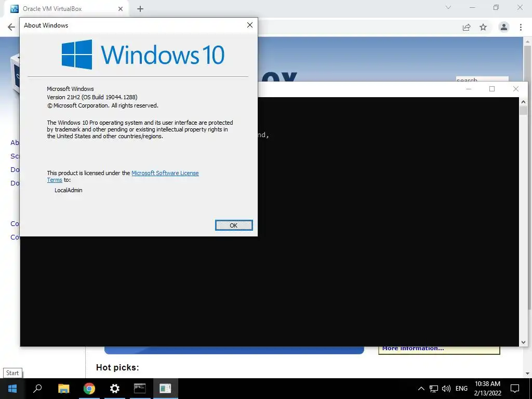Switch to Chrome in the taskbar
This screenshot has height=399, width=532.
89,389
